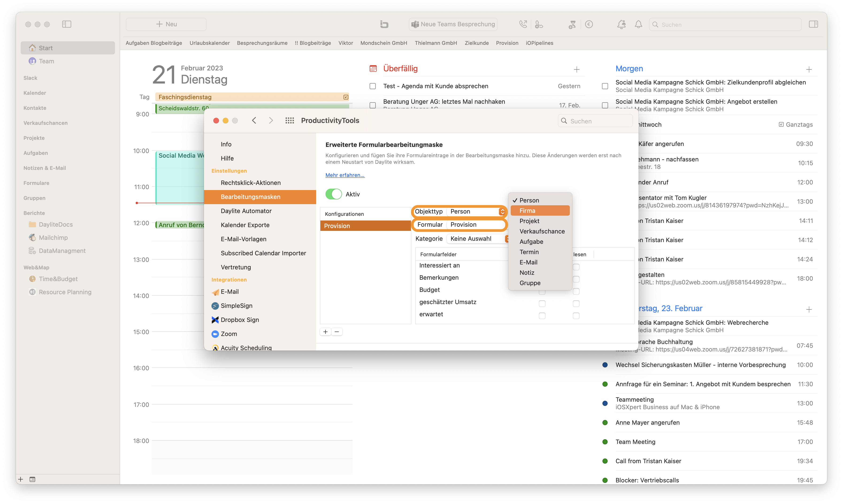Click the notification bell icon
This screenshot has height=504, width=843.
tap(638, 24)
